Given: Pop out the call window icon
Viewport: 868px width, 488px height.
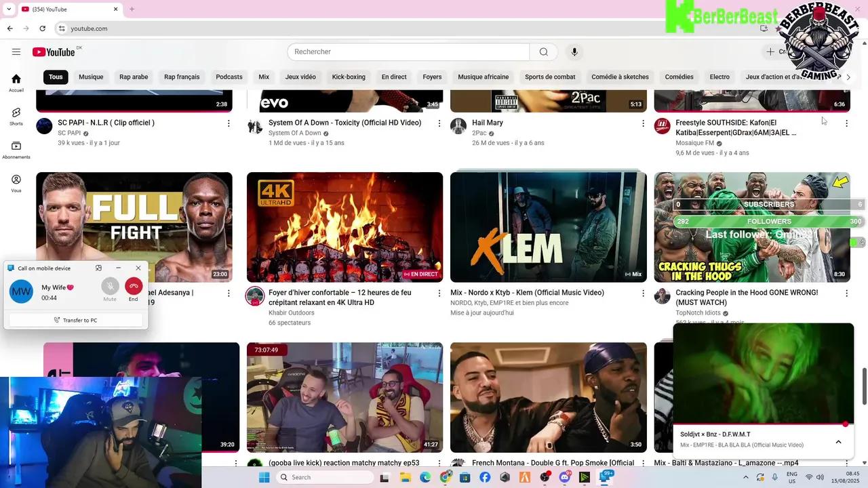Looking at the screenshot, I should [98, 268].
